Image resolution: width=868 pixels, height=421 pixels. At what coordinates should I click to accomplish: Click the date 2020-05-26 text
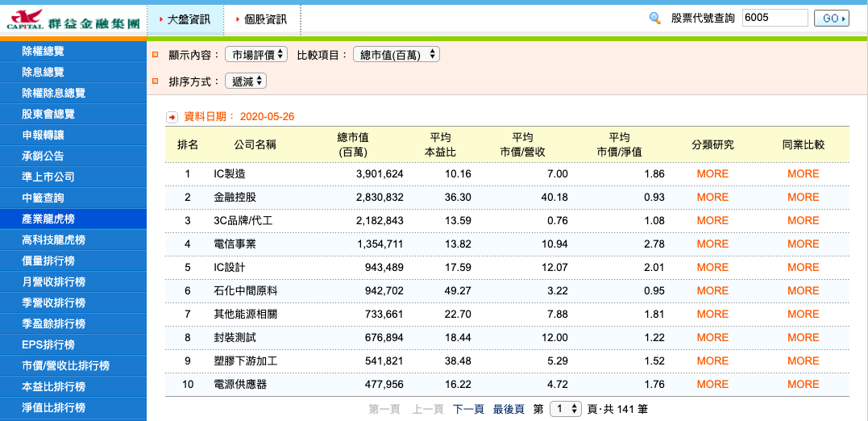coord(267,117)
